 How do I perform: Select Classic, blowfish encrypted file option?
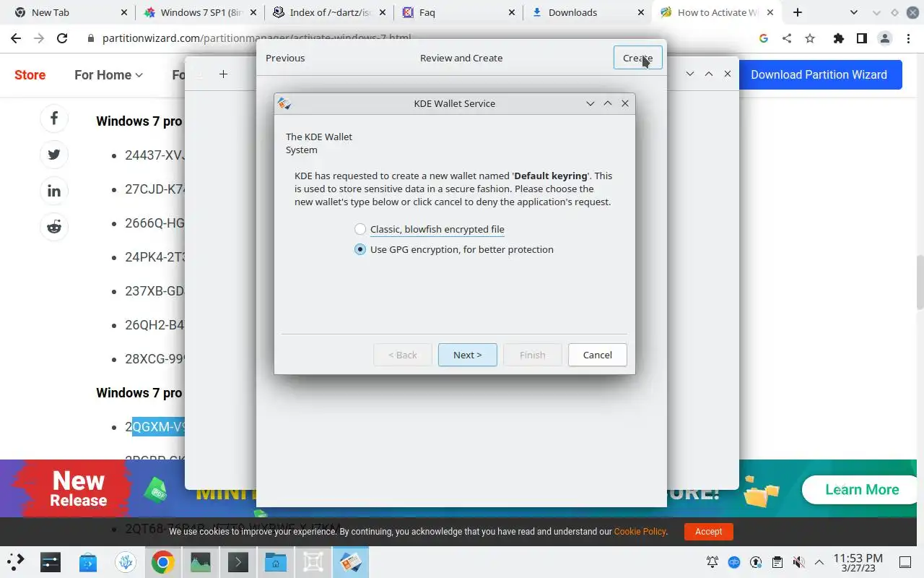pyautogui.click(x=430, y=229)
